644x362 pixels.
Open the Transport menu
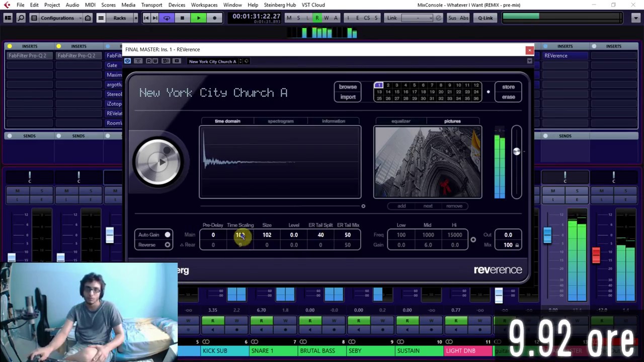151,5
